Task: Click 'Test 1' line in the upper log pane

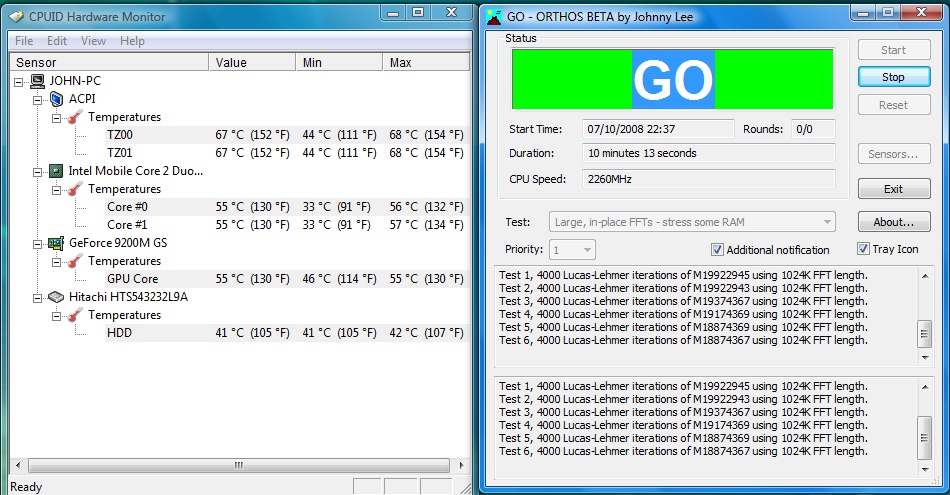Action: coord(683,275)
